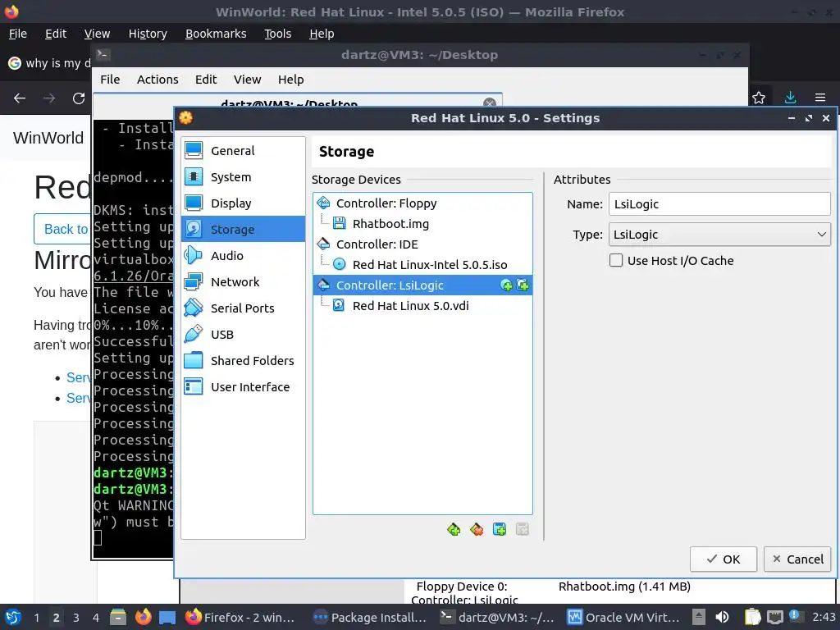Open terminal View menu
840x630 pixels.
coord(247,80)
